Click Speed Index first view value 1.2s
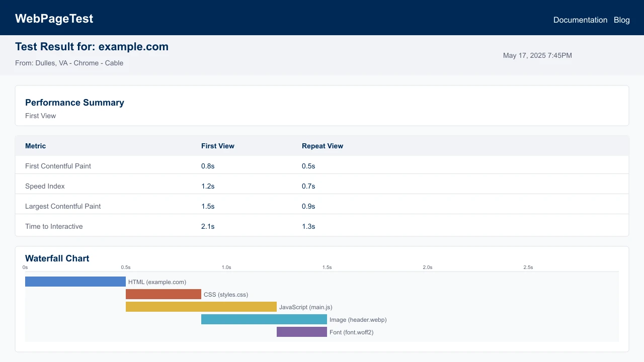The height and width of the screenshot is (362, 644). 208,186
